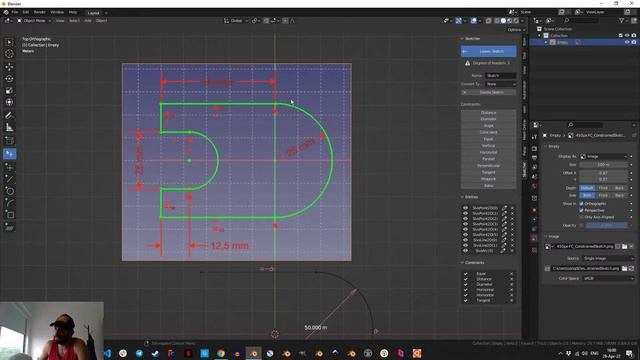The image size is (640, 360).
Task: Select the Move tool in the left toolbar
Action: click(x=9, y=67)
